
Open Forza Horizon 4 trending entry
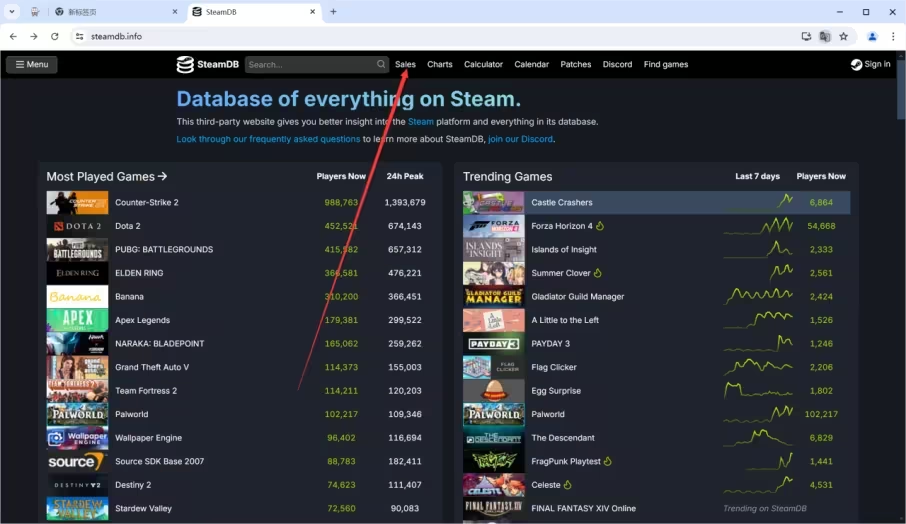click(562, 226)
